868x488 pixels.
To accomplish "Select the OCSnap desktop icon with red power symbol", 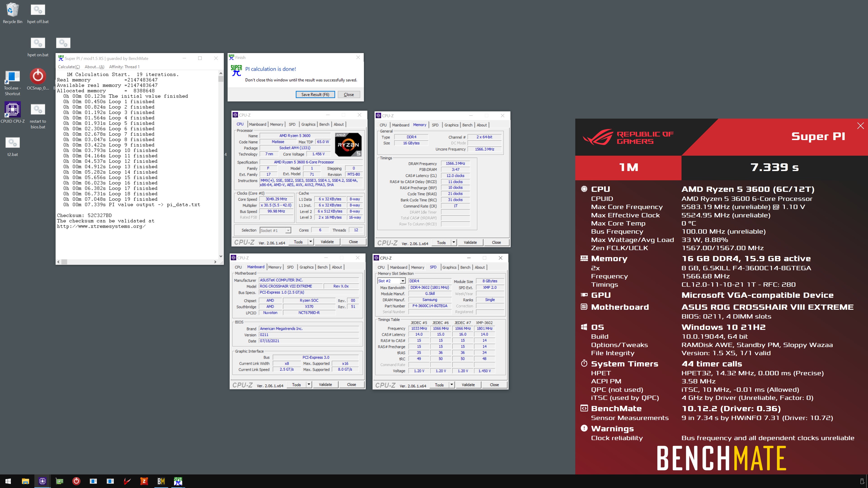I will click(38, 80).
